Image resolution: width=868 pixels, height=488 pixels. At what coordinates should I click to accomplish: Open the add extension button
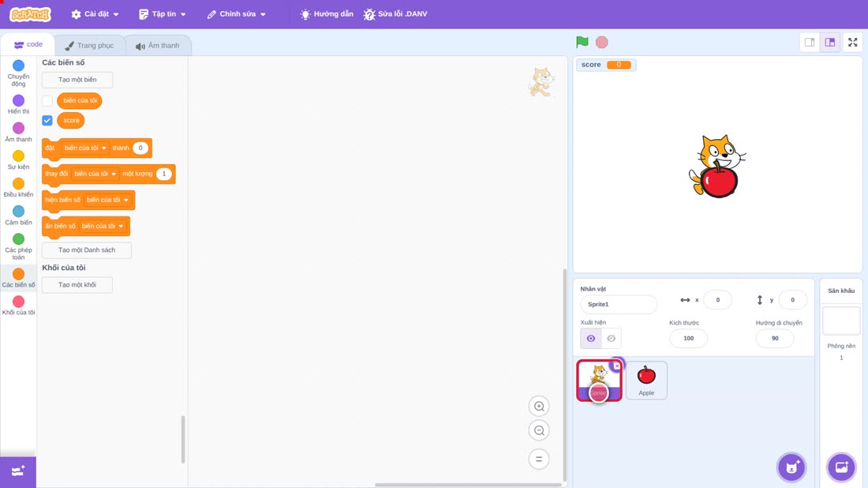(x=18, y=471)
